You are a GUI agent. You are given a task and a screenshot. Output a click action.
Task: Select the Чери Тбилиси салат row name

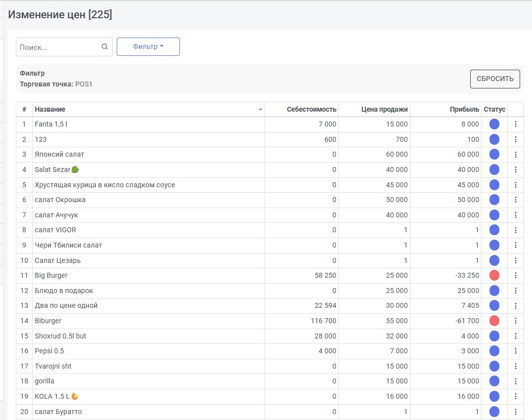68,245
